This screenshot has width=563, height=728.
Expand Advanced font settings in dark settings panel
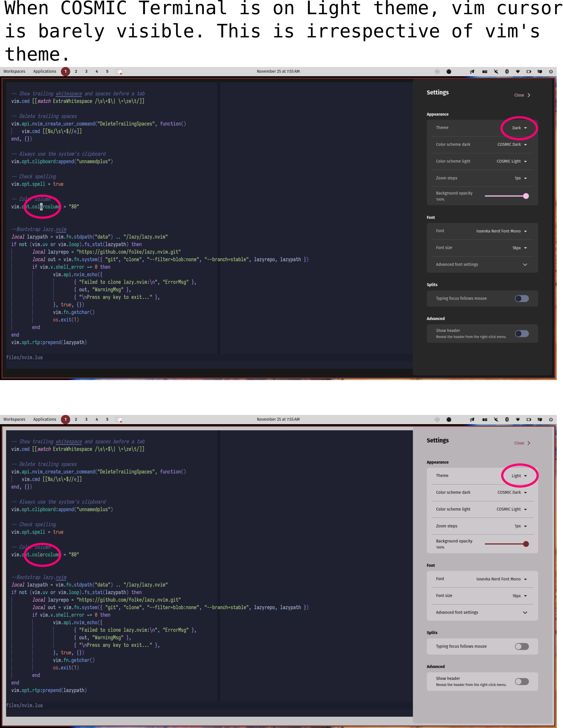click(525, 264)
